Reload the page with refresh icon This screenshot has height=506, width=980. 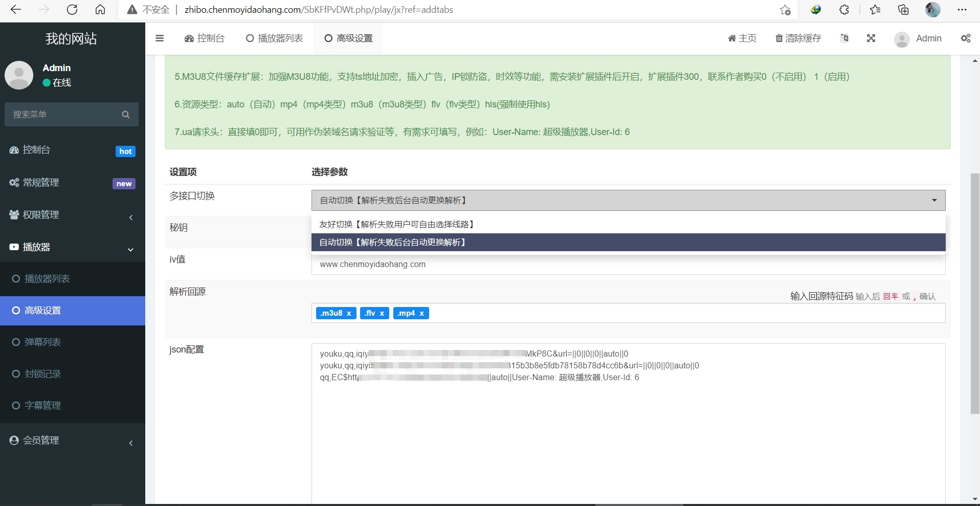(72, 10)
